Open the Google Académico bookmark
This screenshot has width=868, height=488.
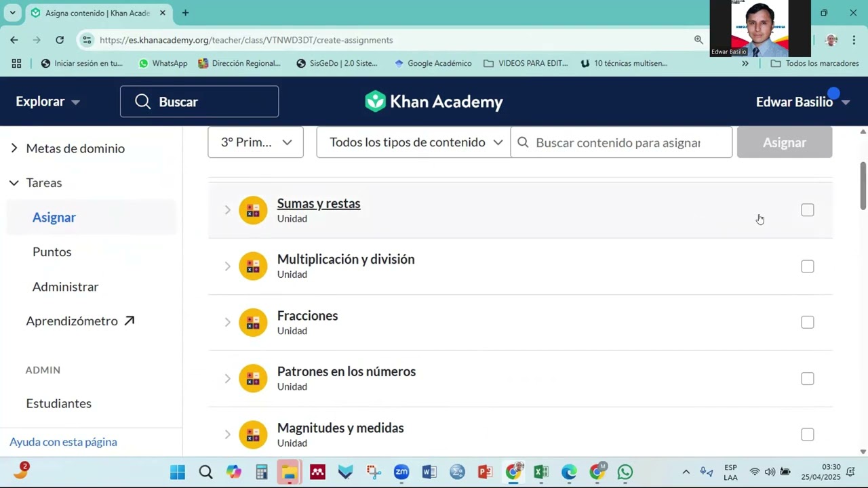[433, 63]
